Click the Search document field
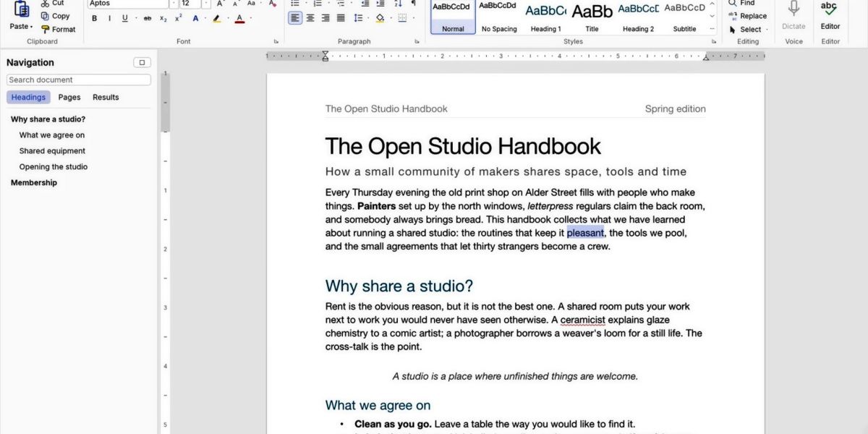This screenshot has height=434, width=868. (x=79, y=80)
